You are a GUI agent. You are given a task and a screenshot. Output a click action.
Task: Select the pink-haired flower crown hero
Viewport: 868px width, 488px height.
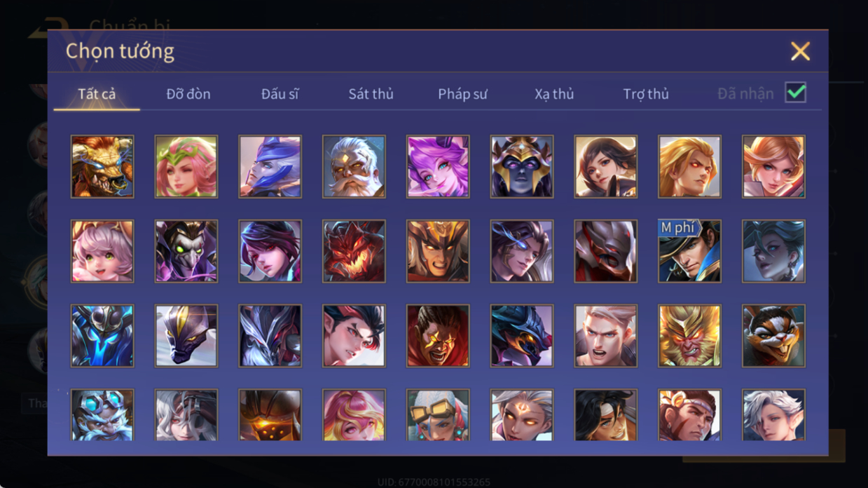pyautogui.click(x=186, y=167)
